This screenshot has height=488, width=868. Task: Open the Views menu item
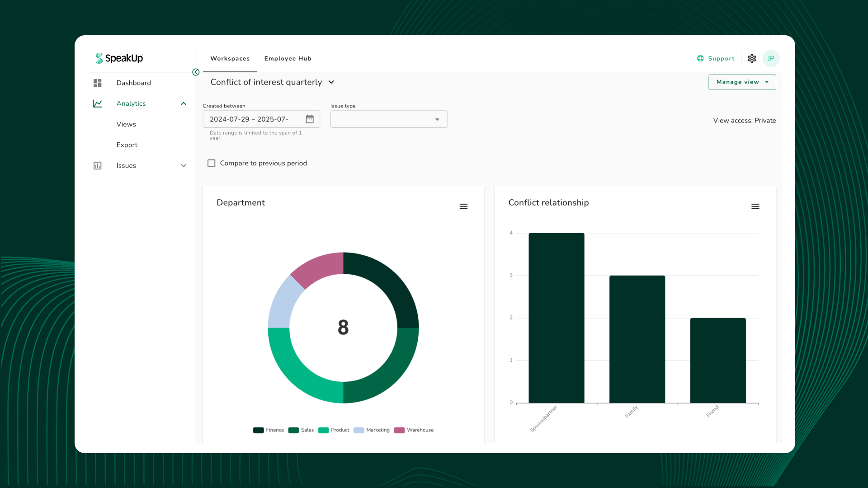(126, 124)
